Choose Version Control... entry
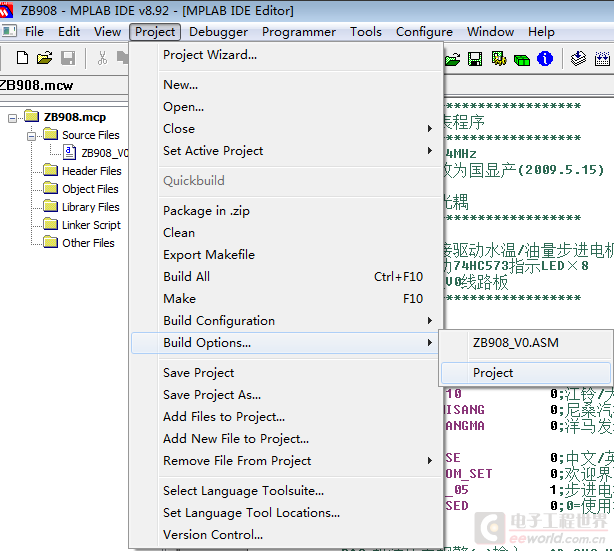614x551 pixels. pos(286,535)
